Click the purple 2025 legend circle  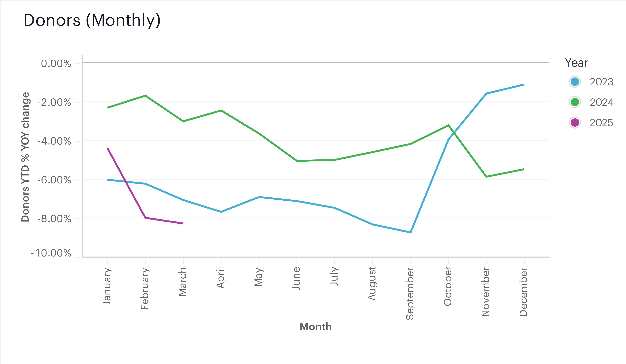pos(575,123)
